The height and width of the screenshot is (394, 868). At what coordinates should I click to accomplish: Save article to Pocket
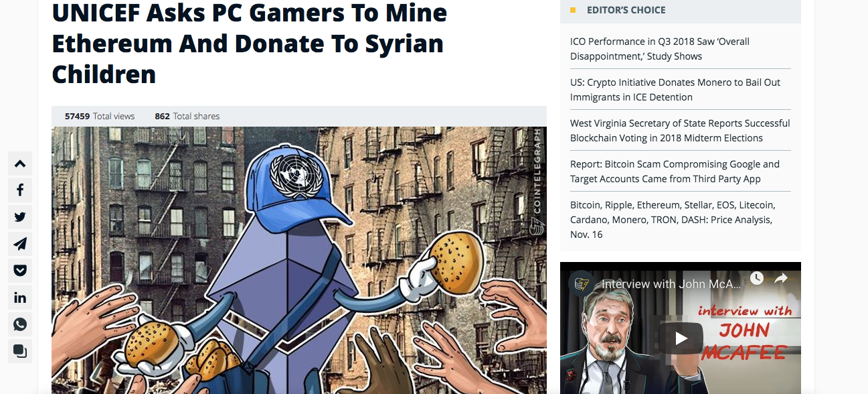[x=20, y=271]
